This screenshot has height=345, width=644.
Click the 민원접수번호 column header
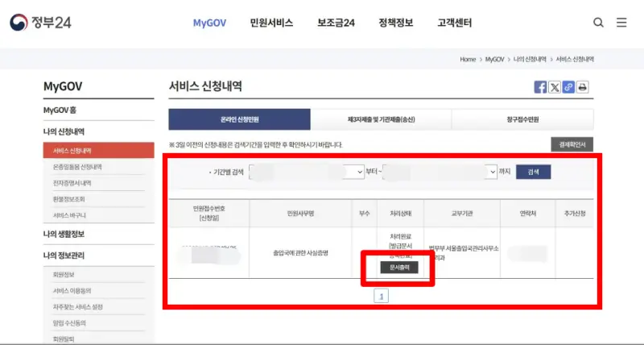click(x=209, y=213)
